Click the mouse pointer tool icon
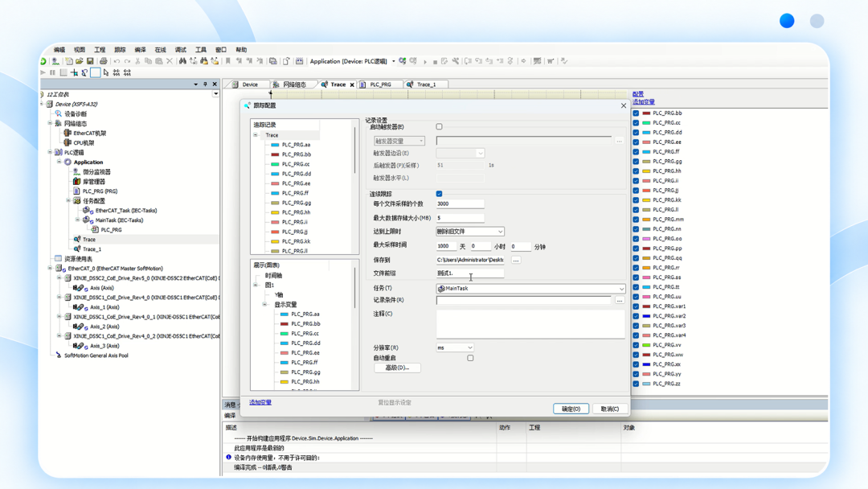 (106, 72)
